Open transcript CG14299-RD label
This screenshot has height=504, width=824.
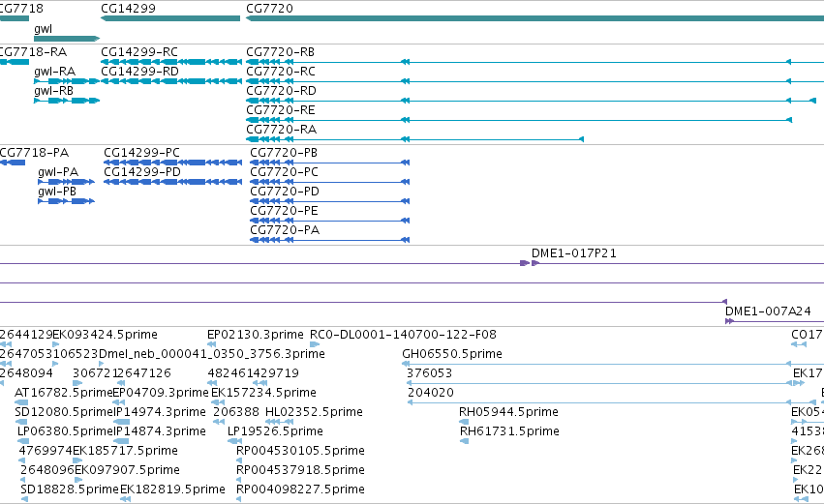click(139, 72)
